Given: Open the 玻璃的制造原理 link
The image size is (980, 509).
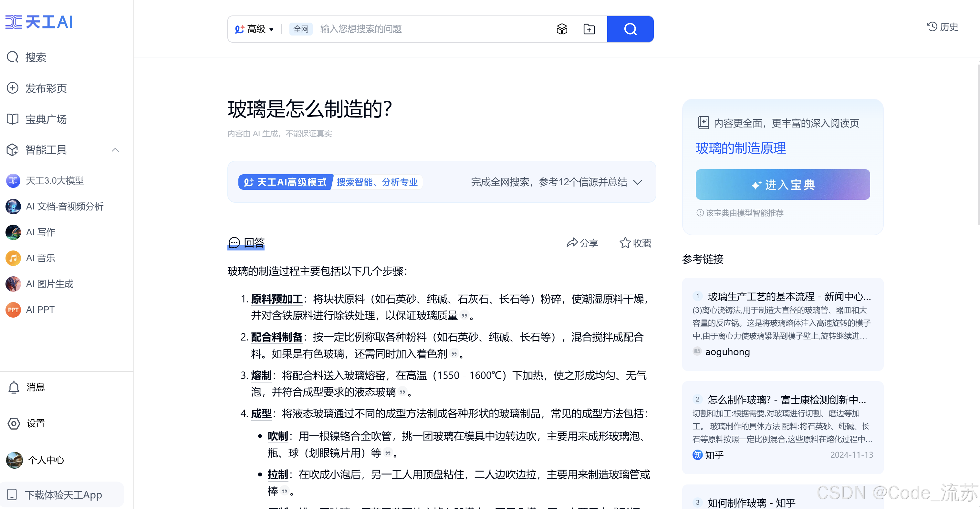Looking at the screenshot, I should tap(741, 148).
